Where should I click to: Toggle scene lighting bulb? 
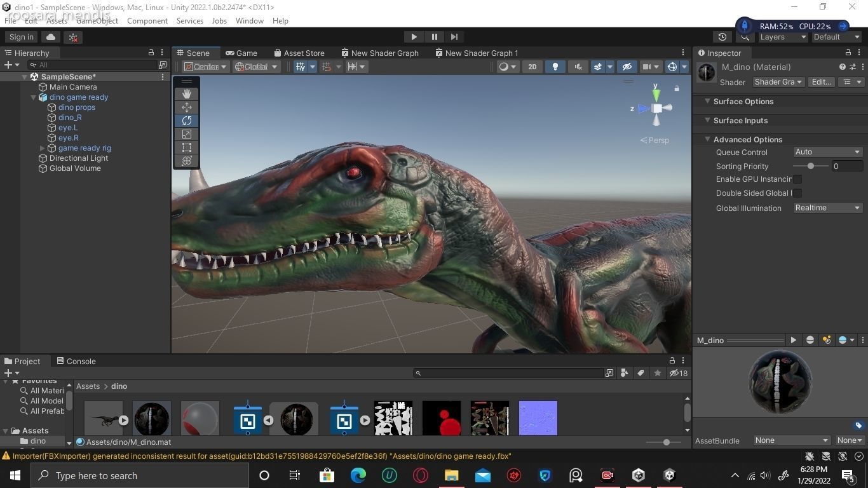tap(555, 66)
